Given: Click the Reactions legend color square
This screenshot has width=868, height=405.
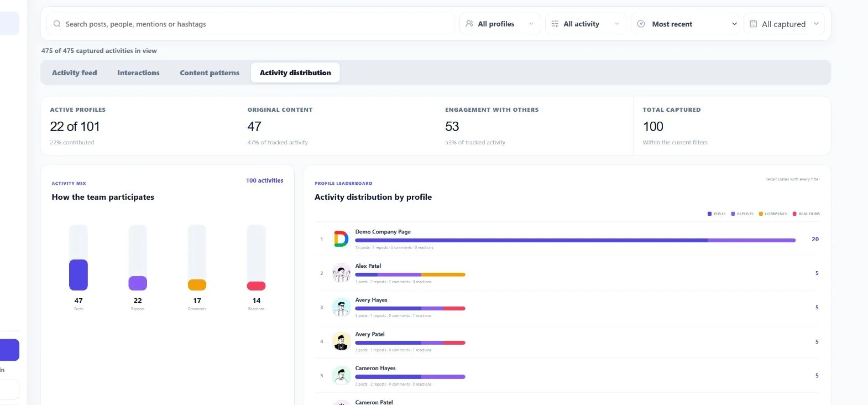Looking at the screenshot, I should (794, 214).
